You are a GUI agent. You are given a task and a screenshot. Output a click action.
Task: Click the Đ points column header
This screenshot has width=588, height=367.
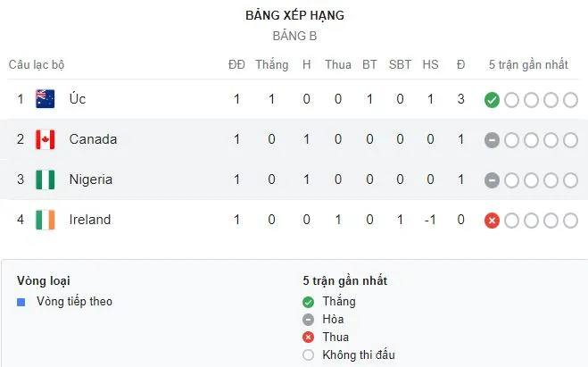click(x=461, y=64)
